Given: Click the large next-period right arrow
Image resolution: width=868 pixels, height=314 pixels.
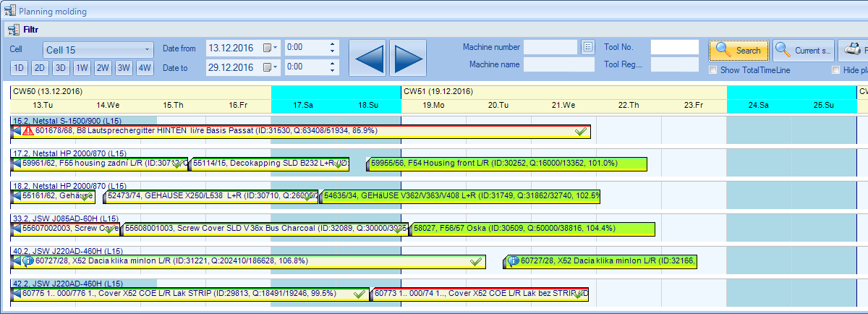Looking at the screenshot, I should 408,58.
